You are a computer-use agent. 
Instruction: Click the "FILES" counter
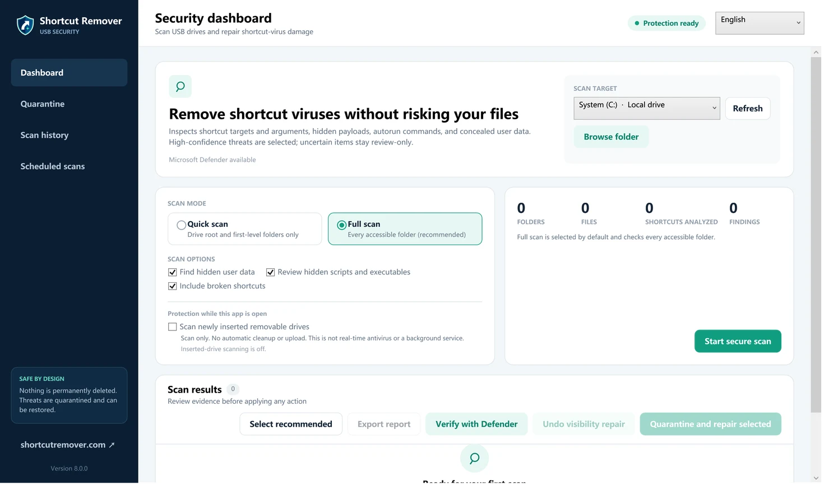589,214
